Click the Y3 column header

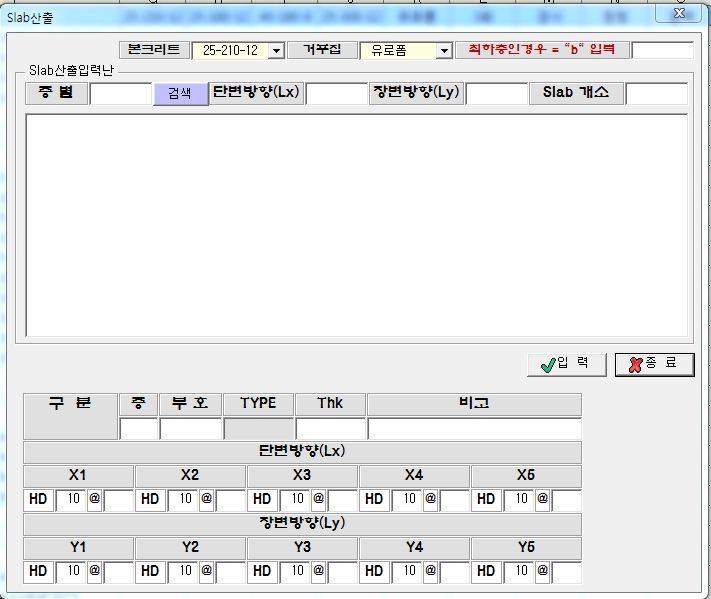pos(302,548)
